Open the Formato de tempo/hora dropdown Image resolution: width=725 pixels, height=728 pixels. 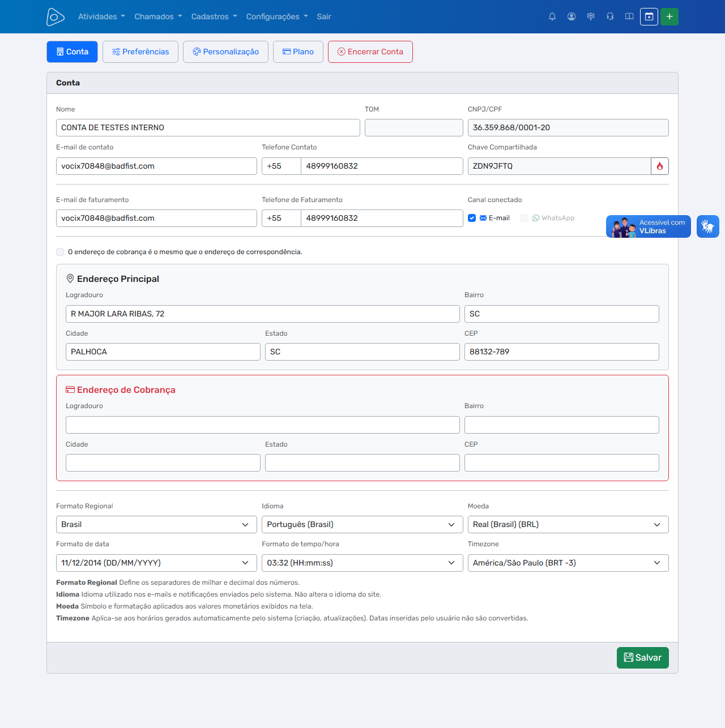[x=362, y=563]
